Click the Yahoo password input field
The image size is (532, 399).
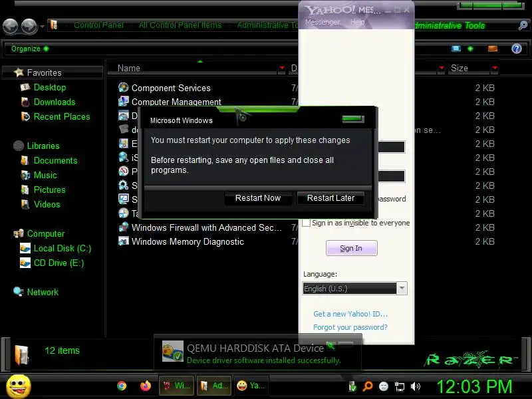pyautogui.click(x=392, y=176)
